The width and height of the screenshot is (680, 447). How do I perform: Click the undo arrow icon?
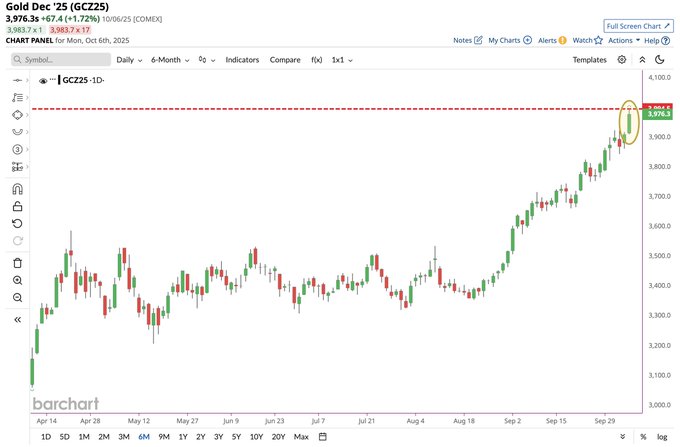pos(17,224)
